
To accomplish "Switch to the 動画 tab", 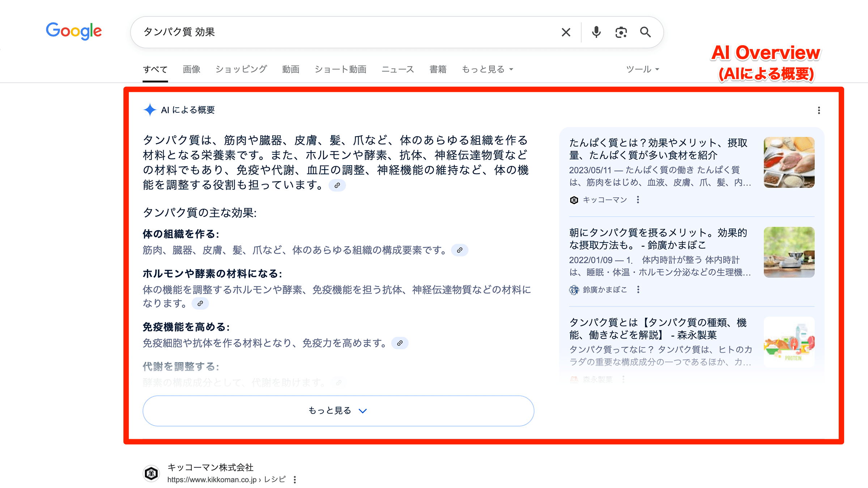I will [x=291, y=69].
